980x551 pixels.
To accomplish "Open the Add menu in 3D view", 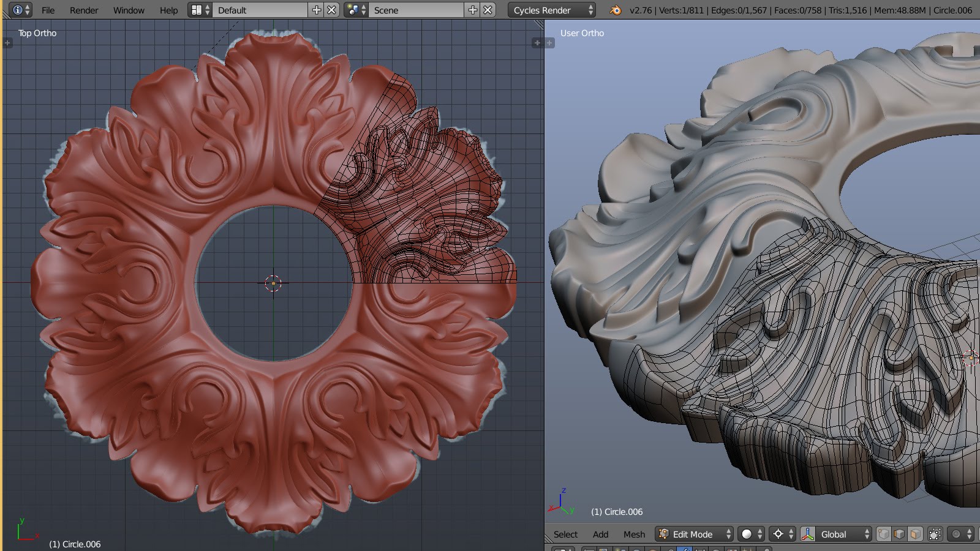I will (x=600, y=534).
